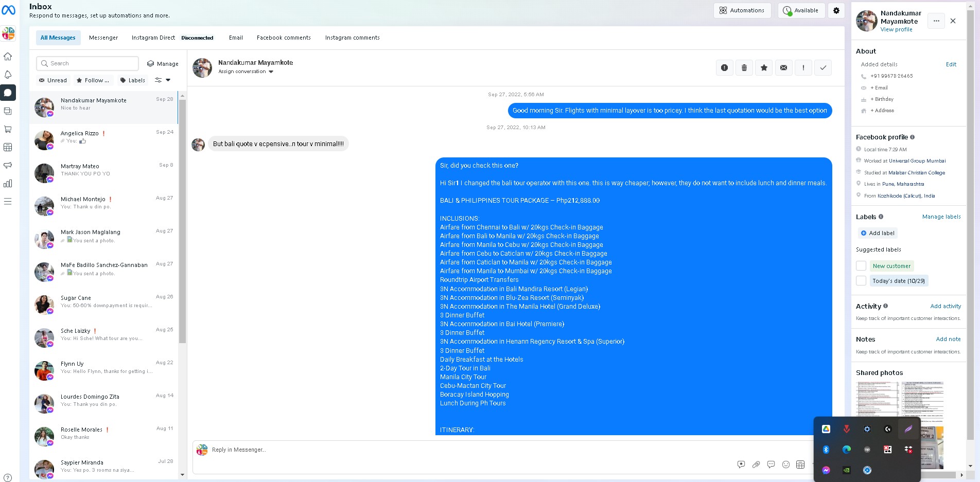Click the Google Drive tray icon
The image size is (980, 482).
click(826, 429)
